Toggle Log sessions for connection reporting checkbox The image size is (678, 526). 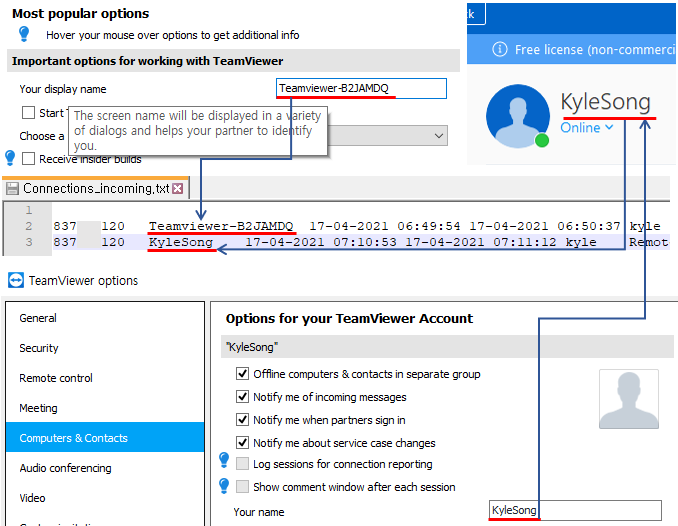click(243, 464)
